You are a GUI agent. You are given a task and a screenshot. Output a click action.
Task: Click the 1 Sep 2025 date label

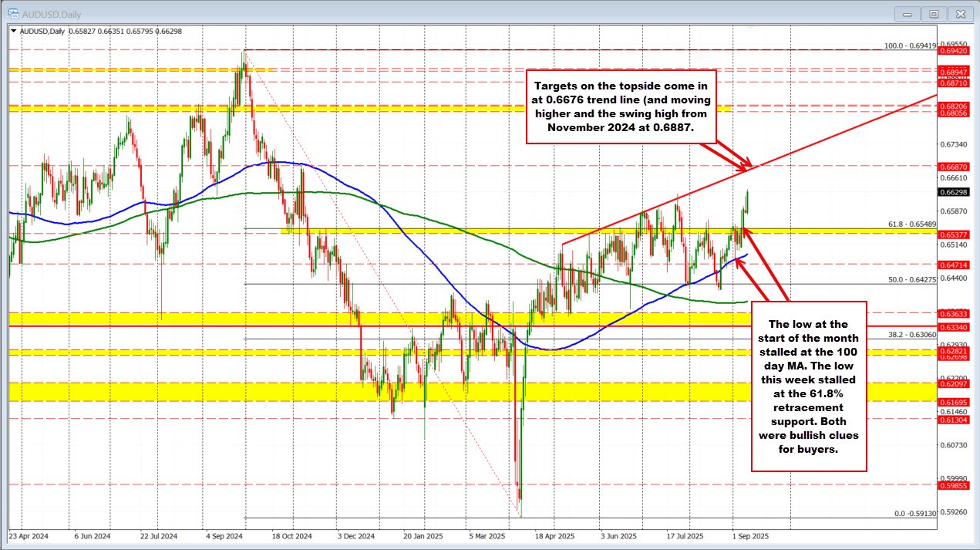[750, 535]
